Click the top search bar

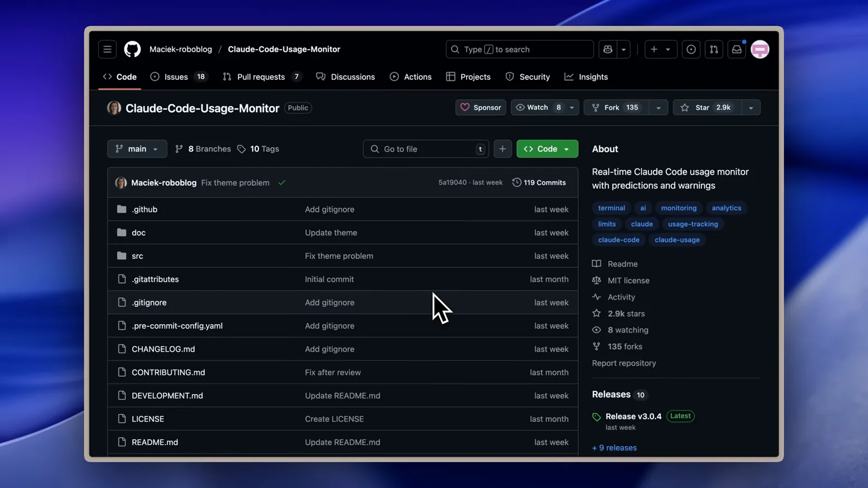pos(520,49)
